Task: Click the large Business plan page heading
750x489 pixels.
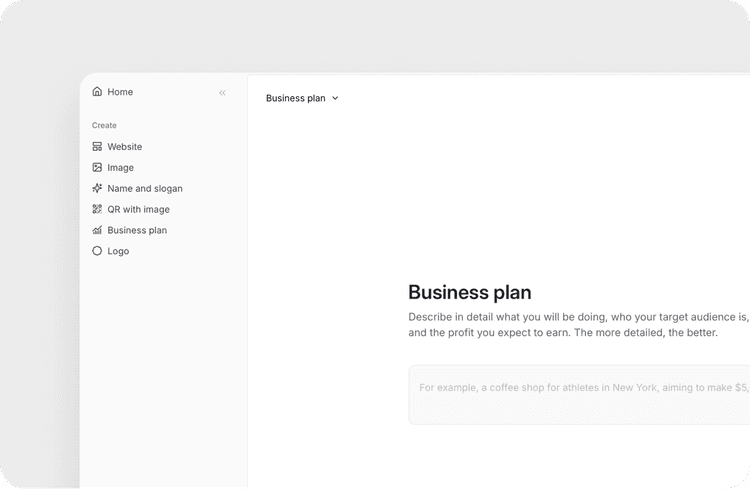Action: [470, 293]
